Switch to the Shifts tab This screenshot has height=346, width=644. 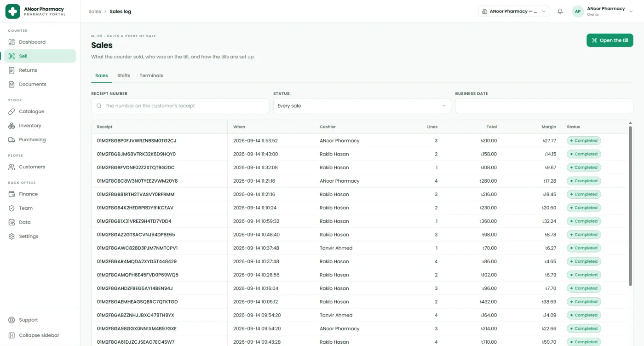click(124, 75)
